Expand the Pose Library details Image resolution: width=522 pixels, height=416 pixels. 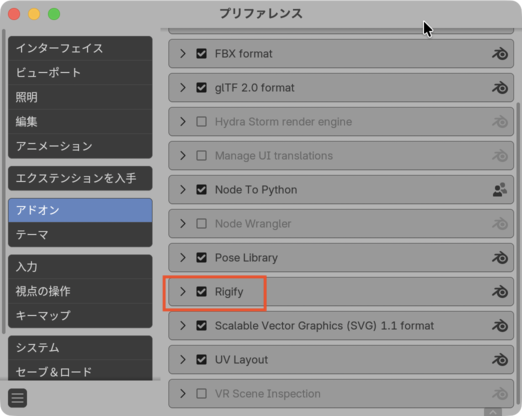point(183,258)
